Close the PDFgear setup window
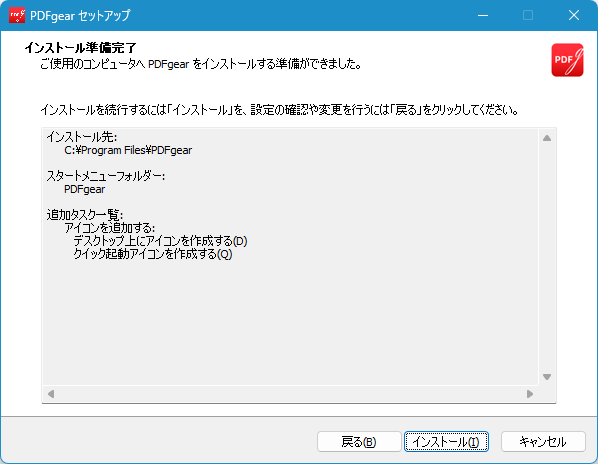Viewport: 598px width, 464px height. [574, 15]
